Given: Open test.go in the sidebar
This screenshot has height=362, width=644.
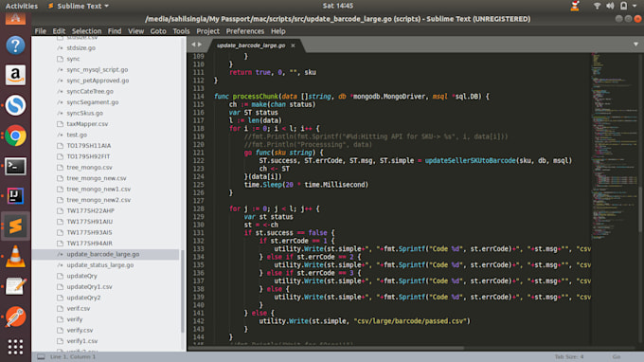Looking at the screenshot, I should pos(77,135).
